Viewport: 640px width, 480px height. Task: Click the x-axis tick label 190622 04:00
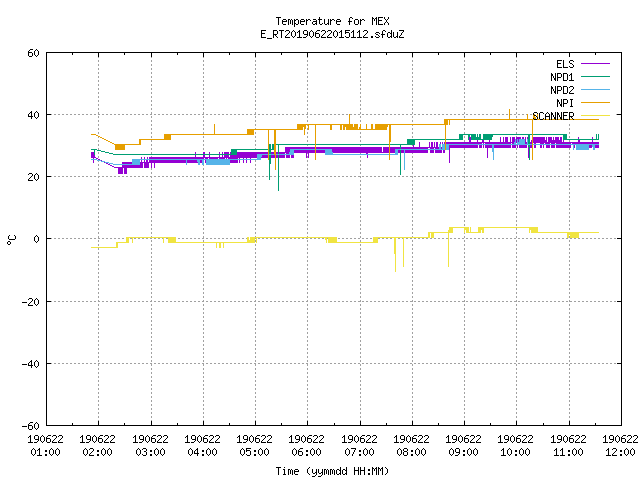click(202, 445)
